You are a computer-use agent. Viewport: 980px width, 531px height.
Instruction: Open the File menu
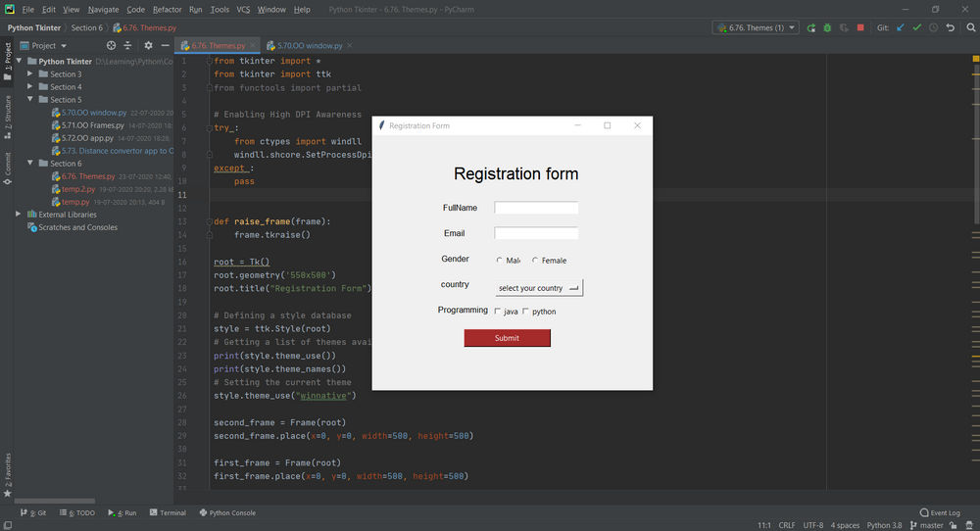[28, 10]
